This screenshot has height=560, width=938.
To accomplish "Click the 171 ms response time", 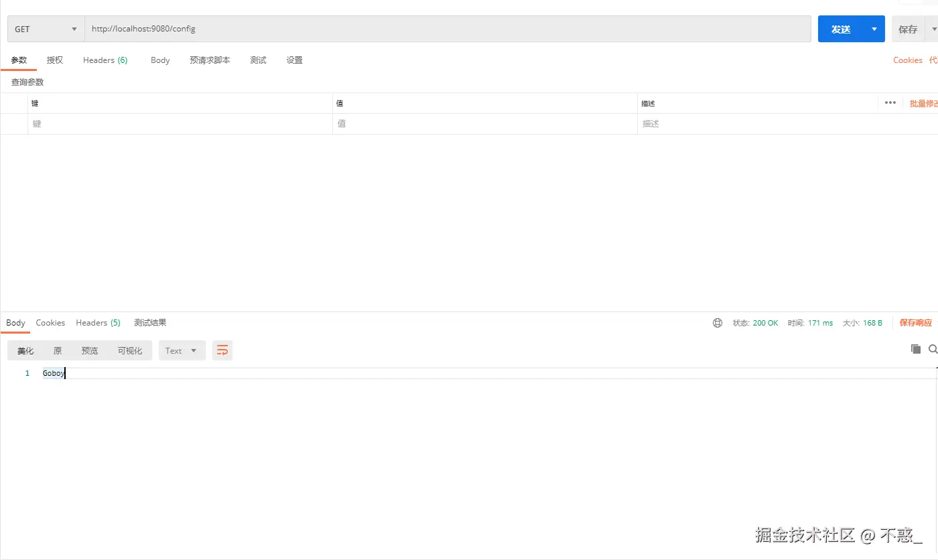I will [820, 323].
